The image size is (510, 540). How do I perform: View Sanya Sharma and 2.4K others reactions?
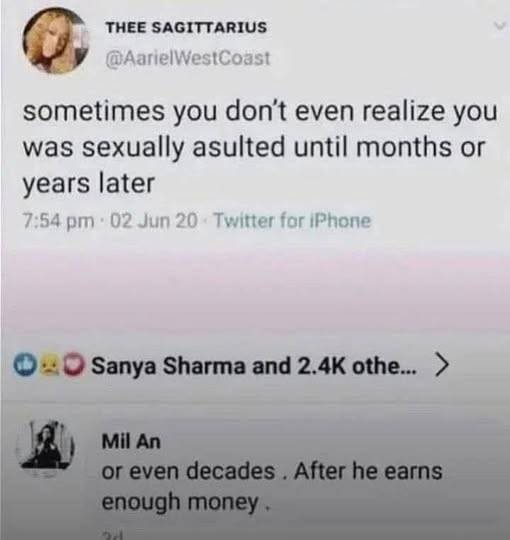[255, 366]
